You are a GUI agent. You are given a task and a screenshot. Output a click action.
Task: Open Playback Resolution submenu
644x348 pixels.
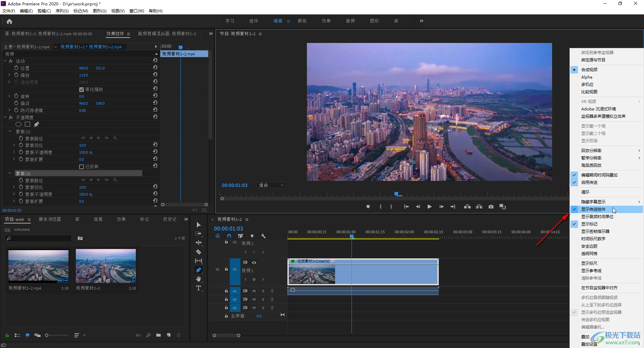click(606, 150)
